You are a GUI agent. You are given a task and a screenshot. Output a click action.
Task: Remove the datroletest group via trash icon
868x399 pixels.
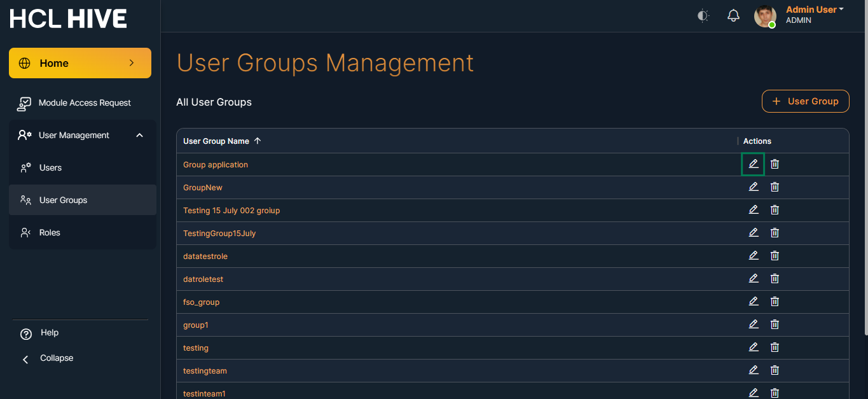775,279
